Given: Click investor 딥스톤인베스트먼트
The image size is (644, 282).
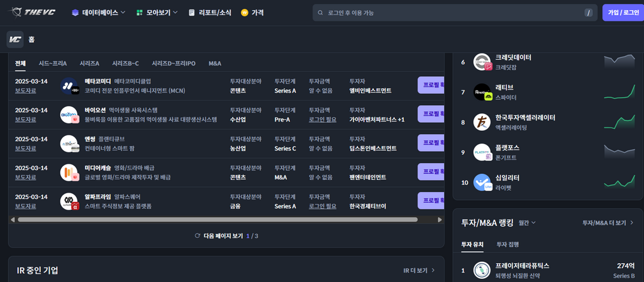Looking at the screenshot, I should pyautogui.click(x=373, y=149).
